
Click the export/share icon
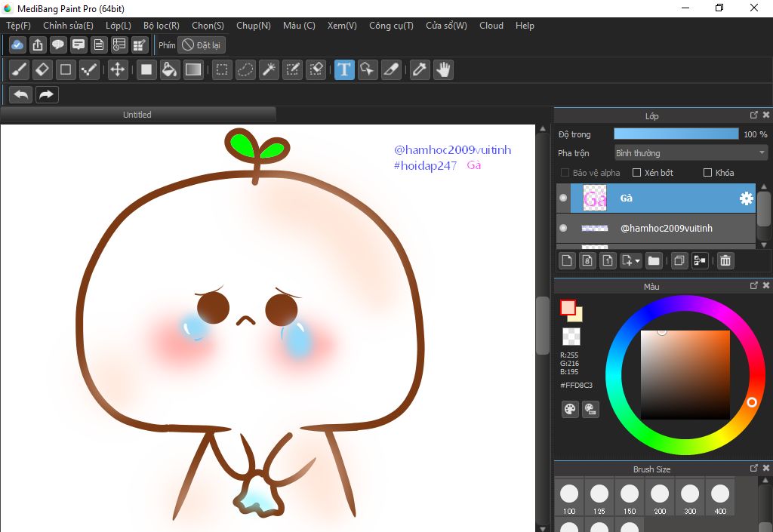(x=38, y=45)
